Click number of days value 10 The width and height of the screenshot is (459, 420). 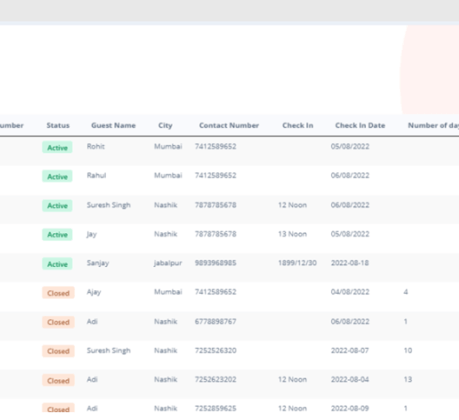click(x=408, y=350)
